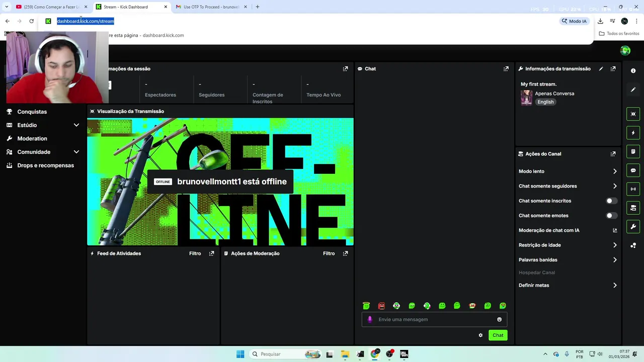This screenshot has width=644, height=362.
Task: Expand Restrição de idade options
Action: pos(615,245)
